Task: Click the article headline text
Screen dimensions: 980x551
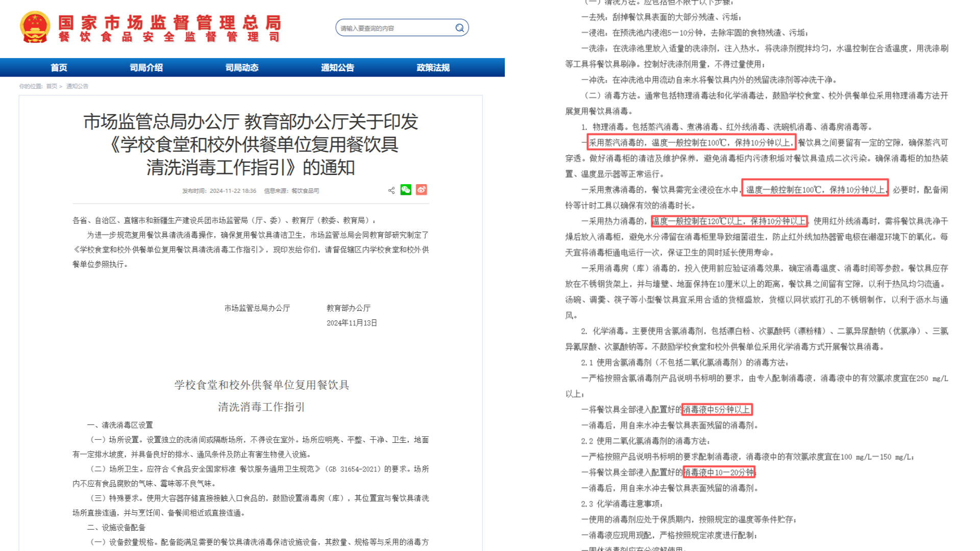Action: 251,144
